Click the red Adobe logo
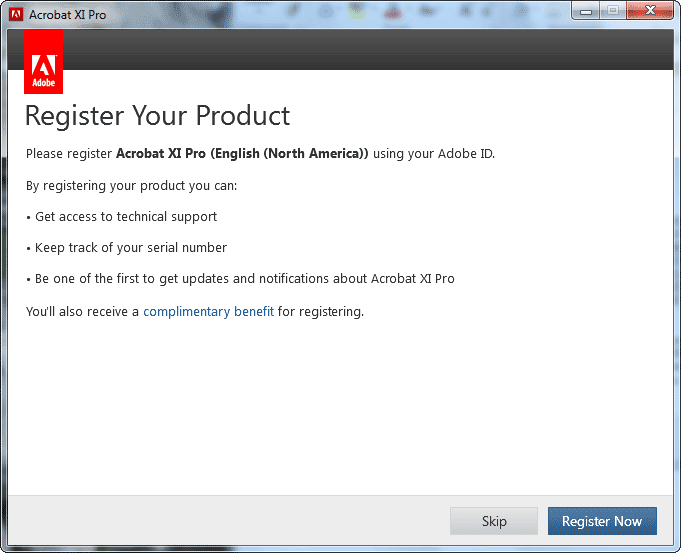Screen dimensions: 681x553 tap(43, 62)
